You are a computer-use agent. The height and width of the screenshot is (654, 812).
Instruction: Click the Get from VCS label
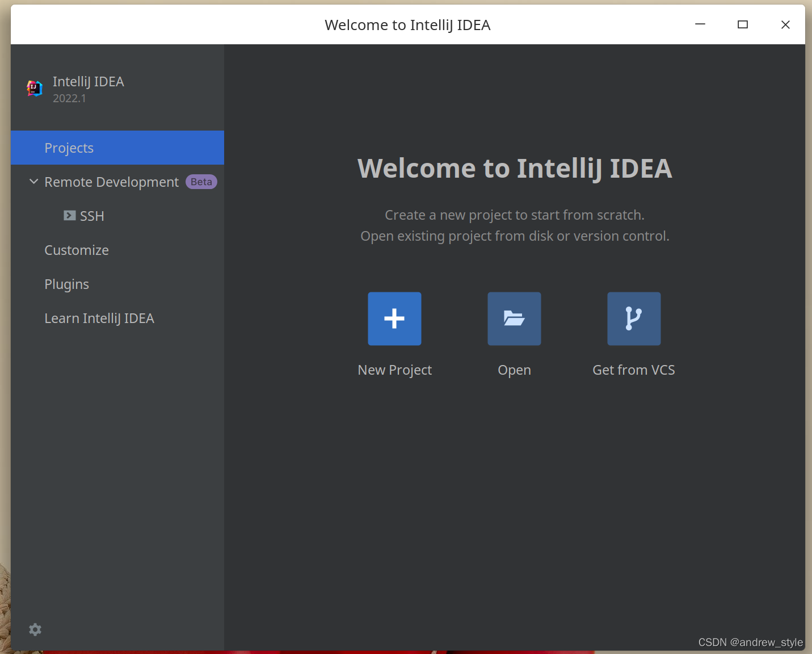pos(634,370)
